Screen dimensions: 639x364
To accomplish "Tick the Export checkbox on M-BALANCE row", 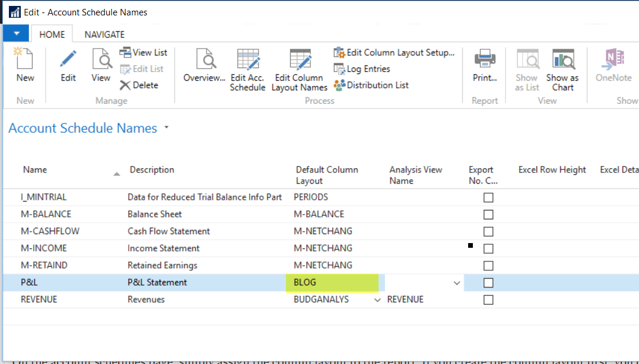I will click(x=488, y=214).
